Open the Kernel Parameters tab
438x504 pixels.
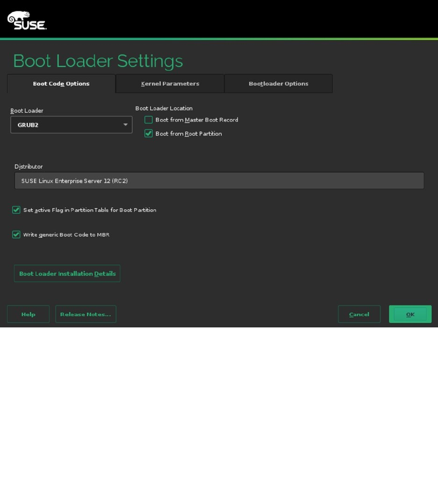[x=170, y=84]
